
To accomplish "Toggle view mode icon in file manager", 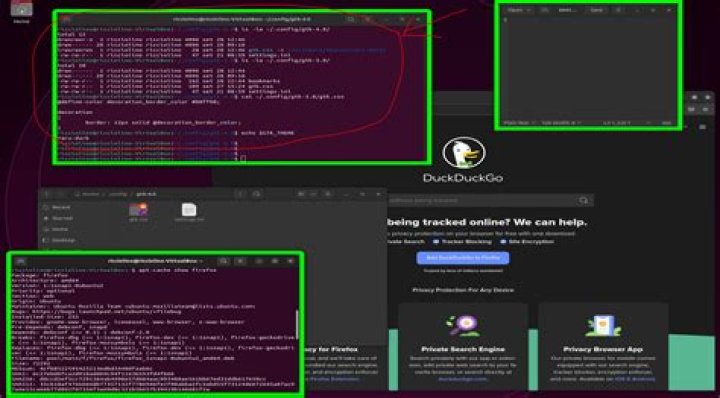I will click(x=302, y=194).
